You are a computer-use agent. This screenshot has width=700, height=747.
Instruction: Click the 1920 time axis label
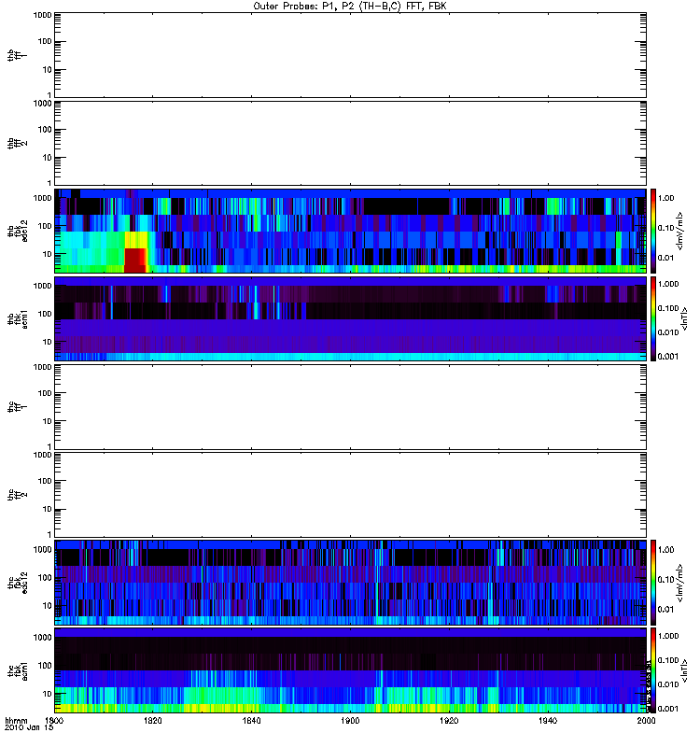click(449, 721)
